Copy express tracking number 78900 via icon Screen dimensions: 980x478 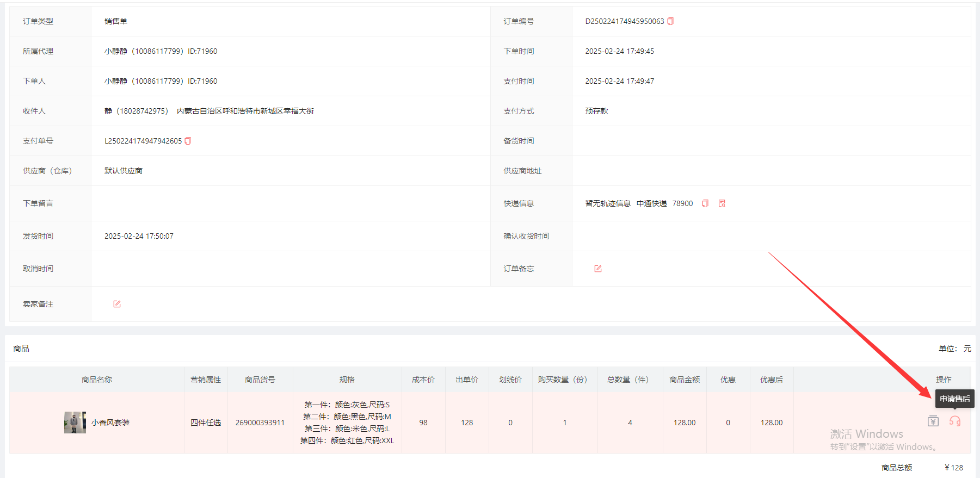(705, 203)
